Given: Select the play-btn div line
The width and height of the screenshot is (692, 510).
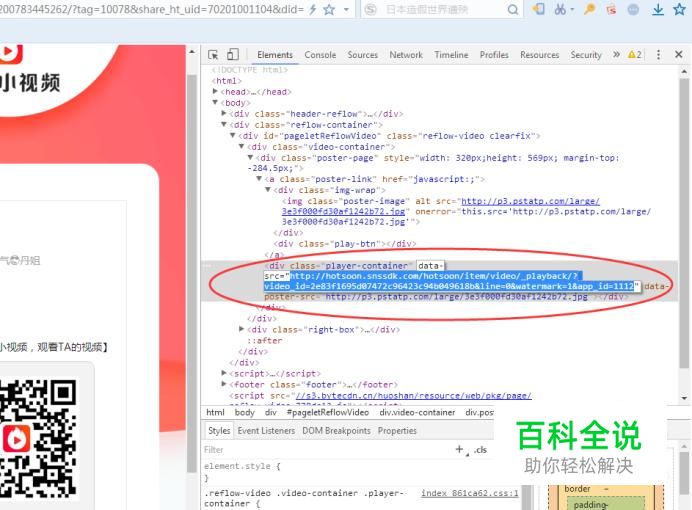Looking at the screenshot, I should coord(344,244).
